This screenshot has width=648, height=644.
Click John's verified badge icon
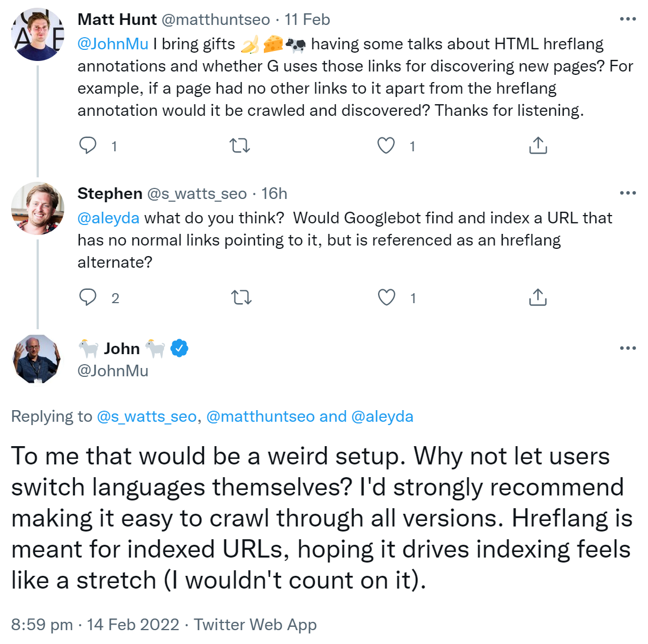(179, 349)
